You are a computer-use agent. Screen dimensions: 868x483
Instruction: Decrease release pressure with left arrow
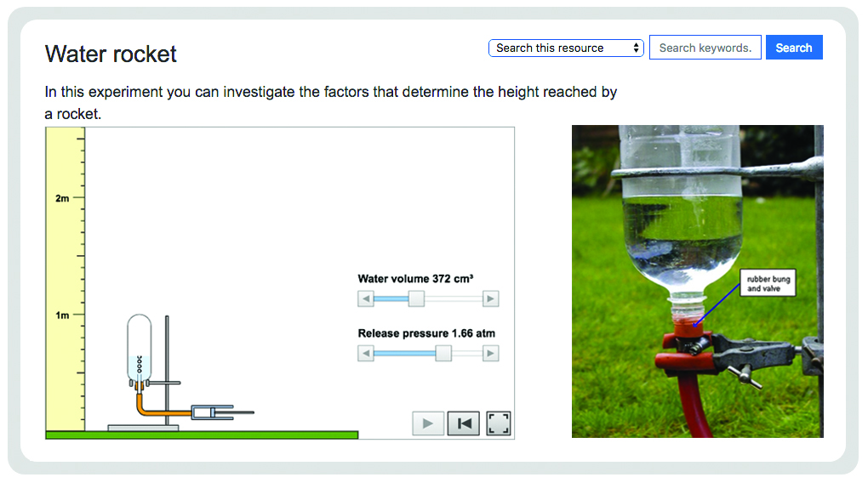click(x=366, y=353)
